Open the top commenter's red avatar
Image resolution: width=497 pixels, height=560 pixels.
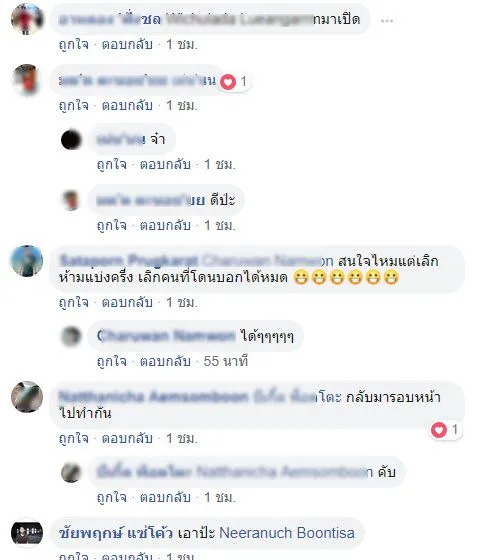[27, 19]
